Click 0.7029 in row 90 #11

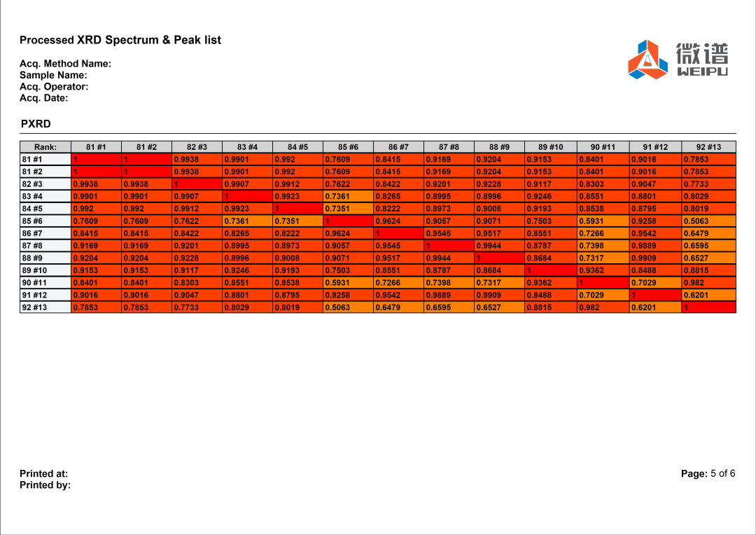click(655, 283)
